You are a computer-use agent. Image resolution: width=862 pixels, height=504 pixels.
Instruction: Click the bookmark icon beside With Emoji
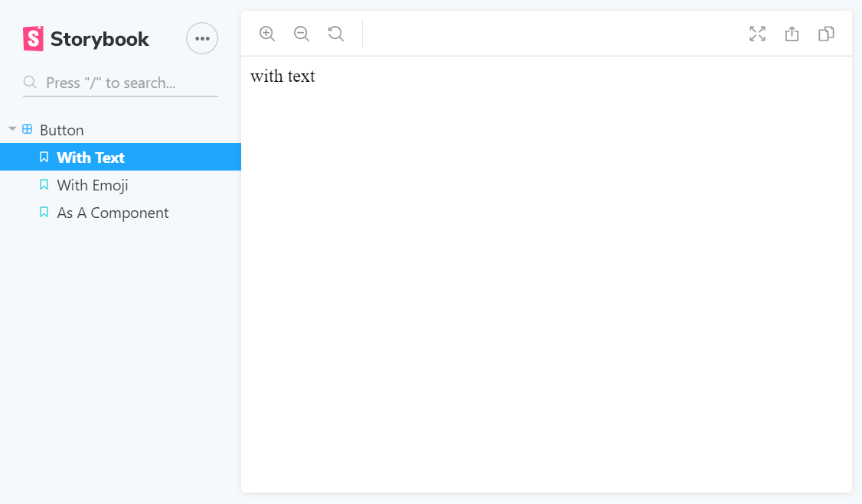(44, 184)
